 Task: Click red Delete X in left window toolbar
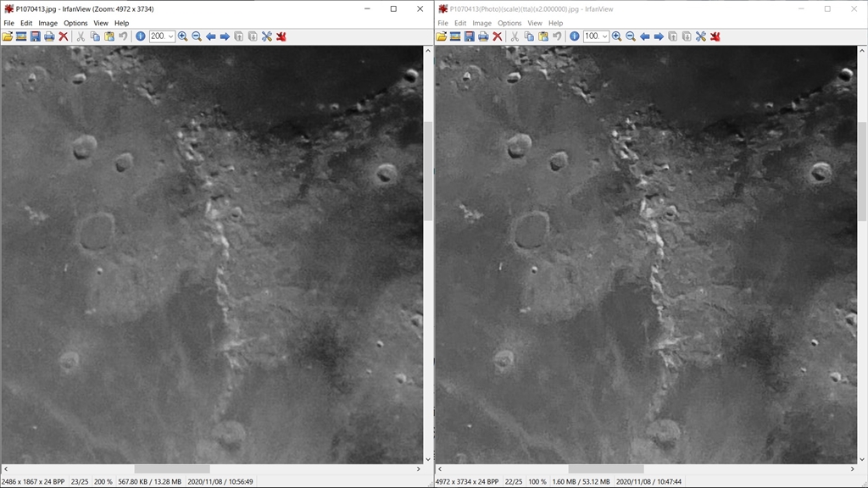63,36
